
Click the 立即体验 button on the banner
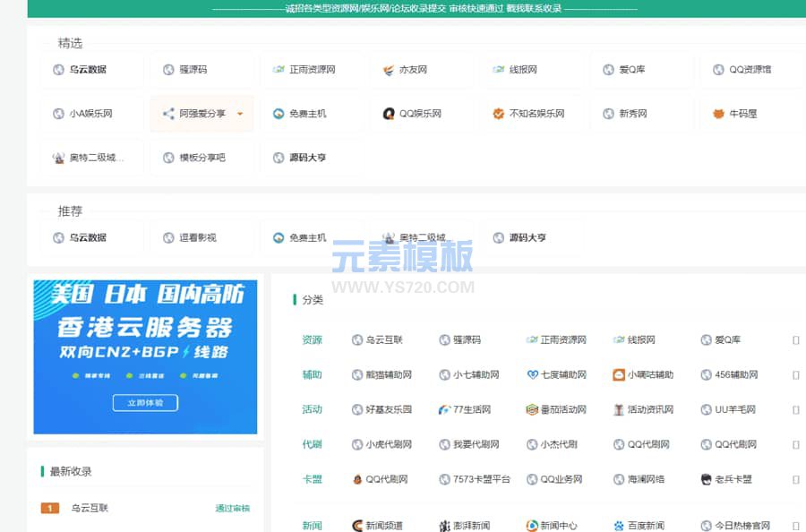[145, 402]
